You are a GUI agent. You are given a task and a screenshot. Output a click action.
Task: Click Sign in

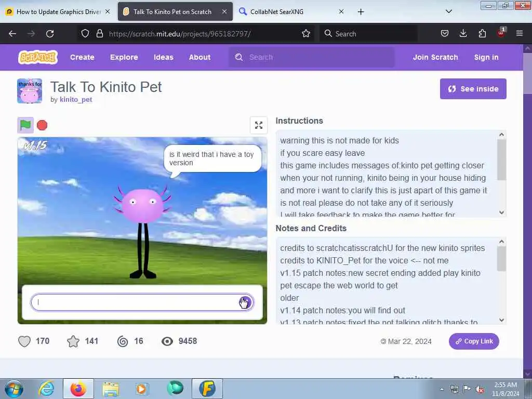tap(486, 57)
